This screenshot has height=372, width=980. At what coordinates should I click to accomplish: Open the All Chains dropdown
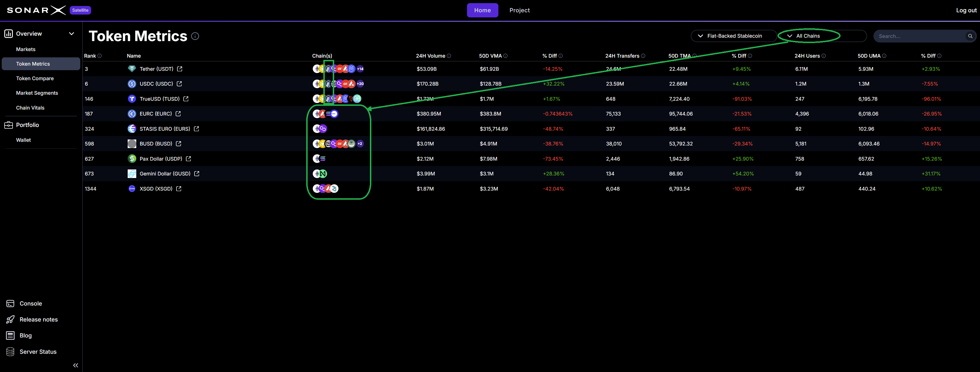[808, 36]
